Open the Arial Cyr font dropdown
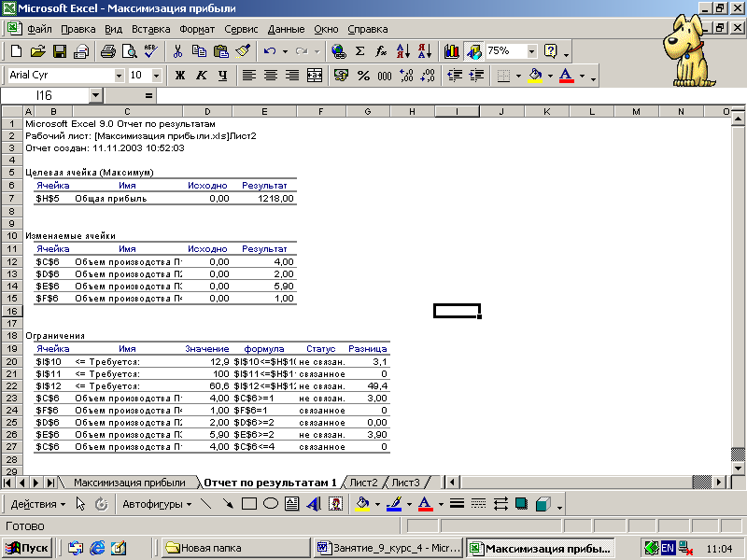The width and height of the screenshot is (747, 560). point(119,76)
